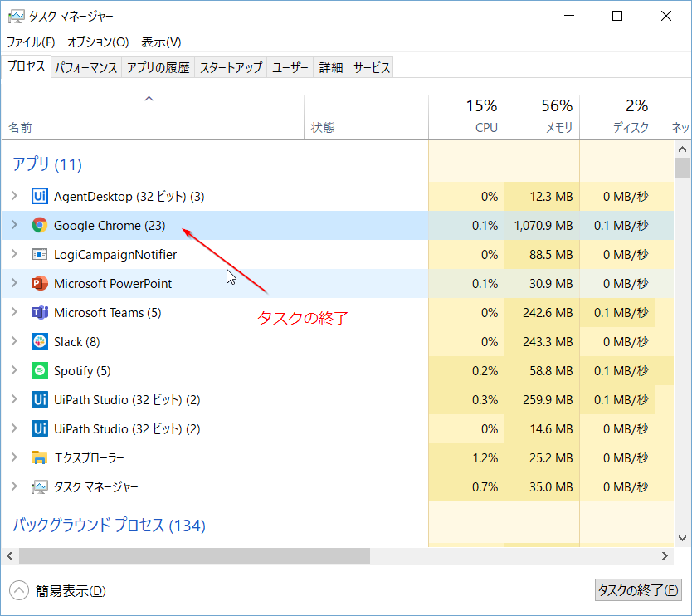Click the エクスプローラー folder icon
692x616 pixels.
[x=40, y=457]
